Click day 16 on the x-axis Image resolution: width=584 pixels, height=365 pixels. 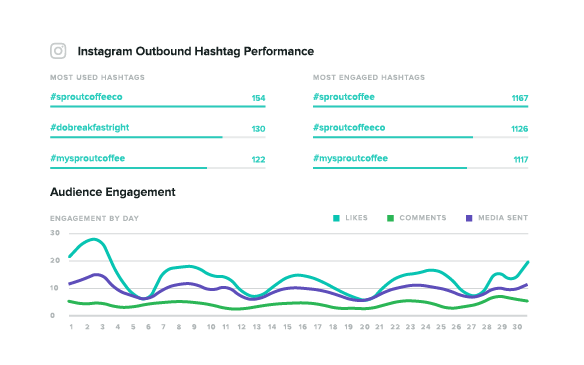click(302, 327)
